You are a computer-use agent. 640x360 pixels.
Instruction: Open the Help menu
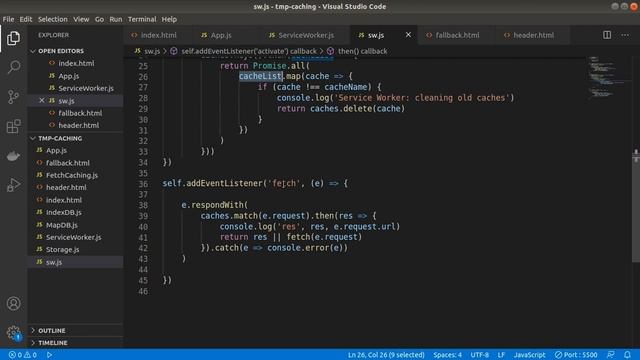(x=169, y=19)
